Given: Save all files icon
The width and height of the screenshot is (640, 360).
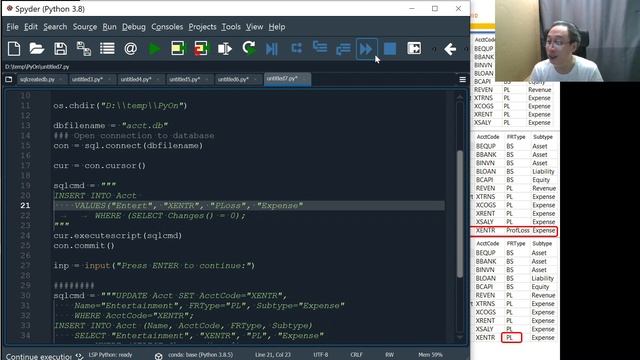Looking at the screenshot, I should tap(84, 49).
